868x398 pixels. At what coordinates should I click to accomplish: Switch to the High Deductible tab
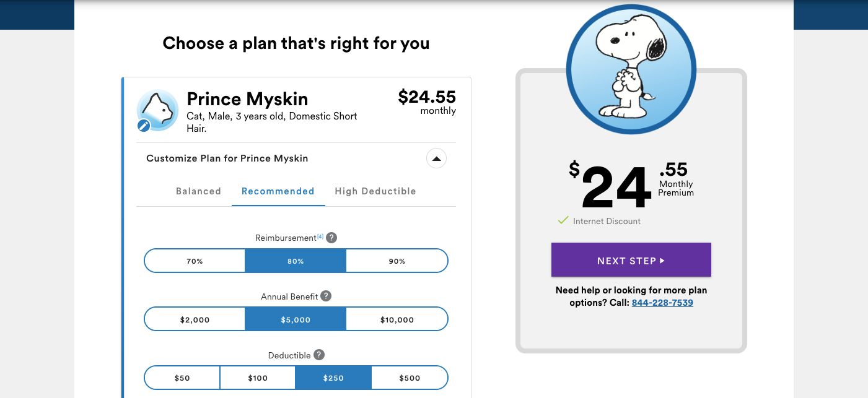pos(375,191)
